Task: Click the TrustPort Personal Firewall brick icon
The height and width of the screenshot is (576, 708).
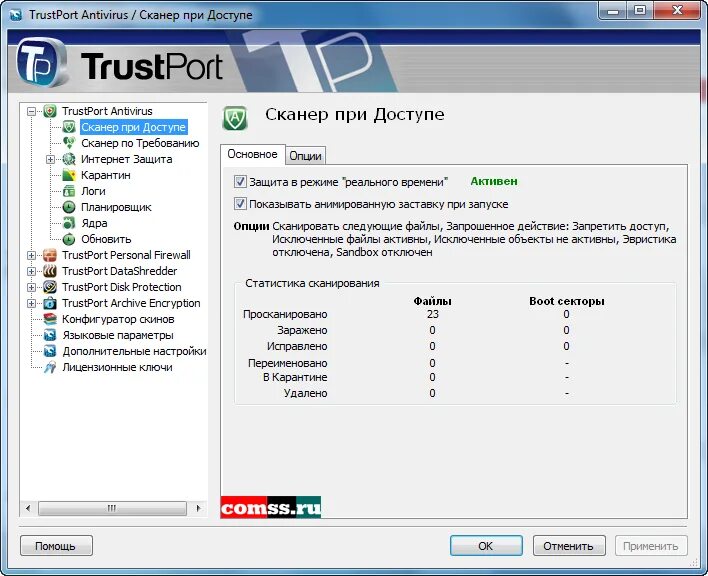Action: (50, 255)
